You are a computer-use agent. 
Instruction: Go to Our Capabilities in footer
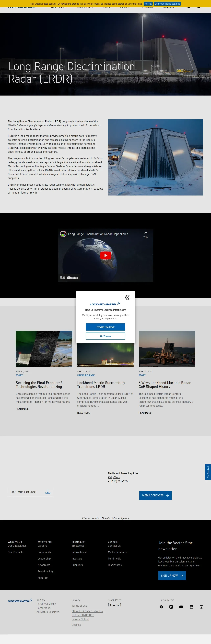(x=17, y=546)
